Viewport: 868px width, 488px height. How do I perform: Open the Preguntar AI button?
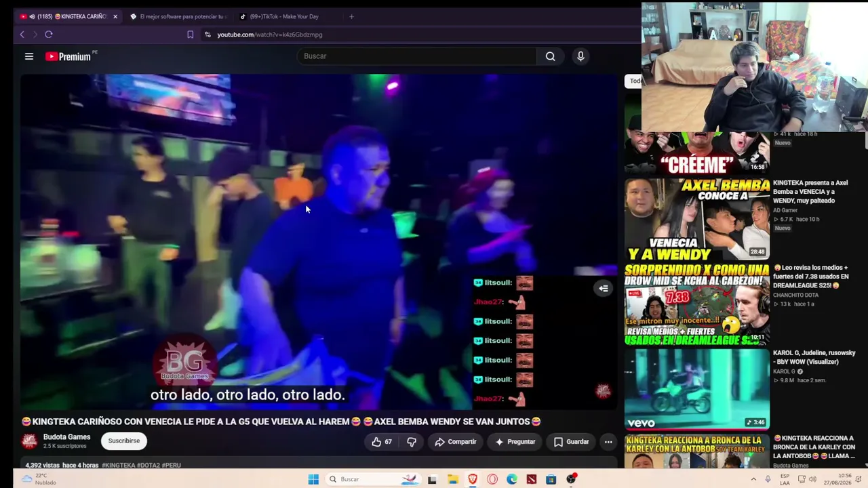pyautogui.click(x=515, y=442)
